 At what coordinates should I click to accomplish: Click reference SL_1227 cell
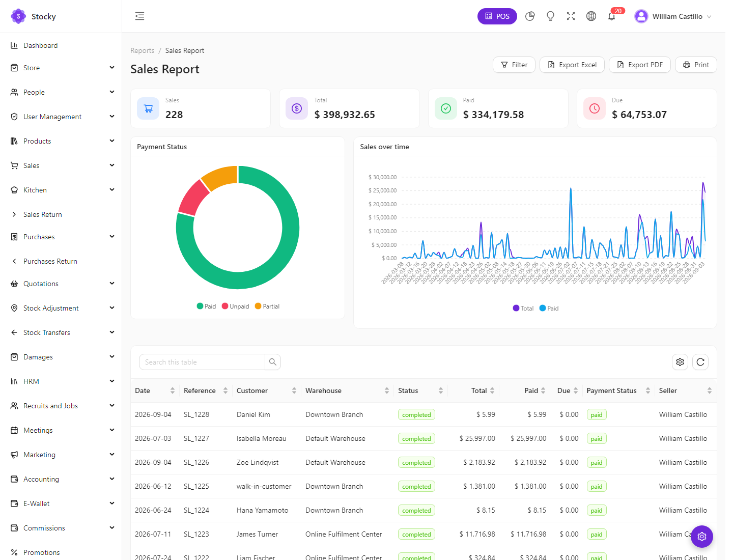click(x=196, y=438)
